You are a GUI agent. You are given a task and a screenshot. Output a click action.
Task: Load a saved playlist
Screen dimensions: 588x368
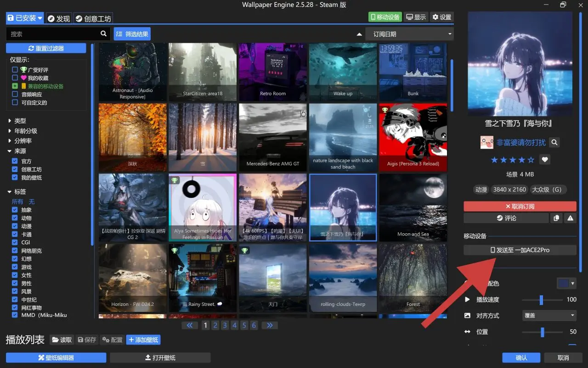pos(62,339)
